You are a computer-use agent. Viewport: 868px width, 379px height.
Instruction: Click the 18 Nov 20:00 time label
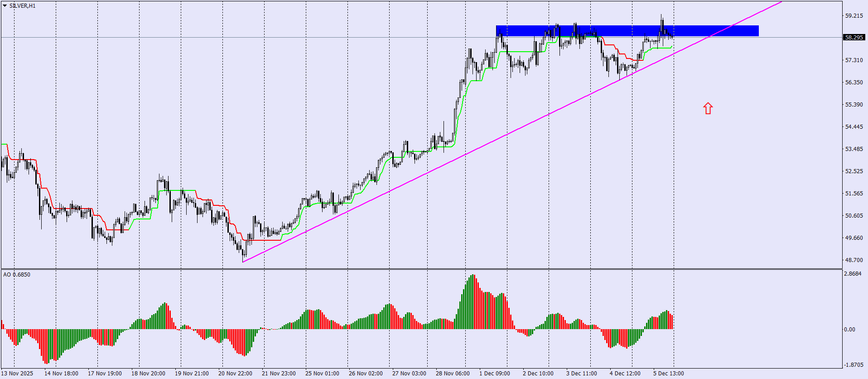[x=148, y=374]
